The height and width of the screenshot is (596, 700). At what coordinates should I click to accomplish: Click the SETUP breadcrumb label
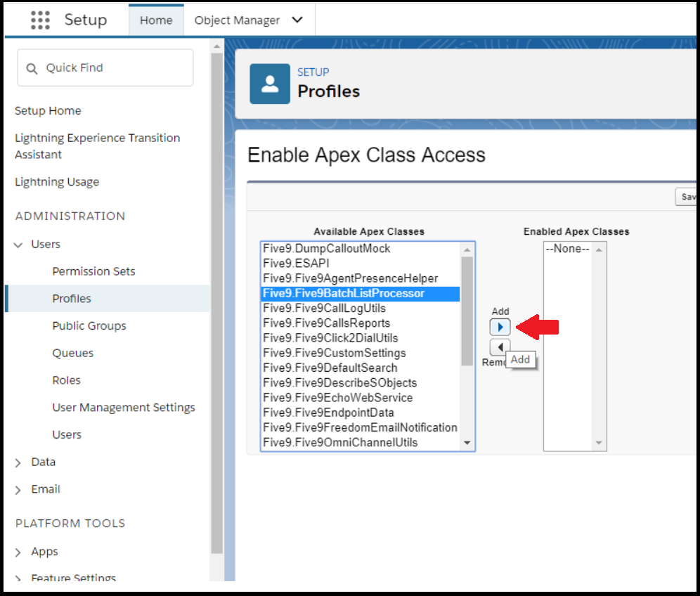coord(313,72)
